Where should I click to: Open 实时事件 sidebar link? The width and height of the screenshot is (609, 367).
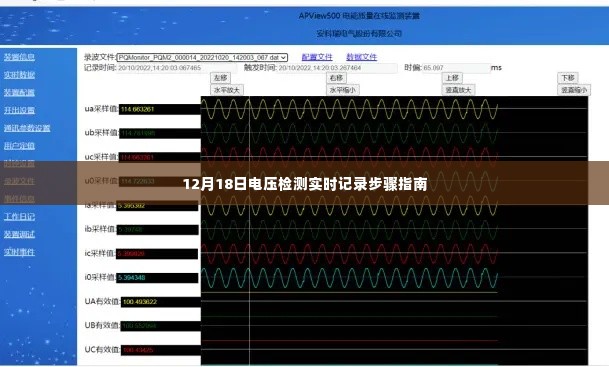coord(19,252)
